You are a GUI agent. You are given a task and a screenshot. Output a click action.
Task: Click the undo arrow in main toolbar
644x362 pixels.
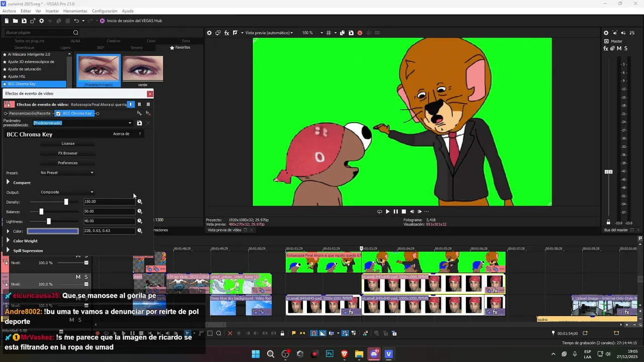coord(76,21)
